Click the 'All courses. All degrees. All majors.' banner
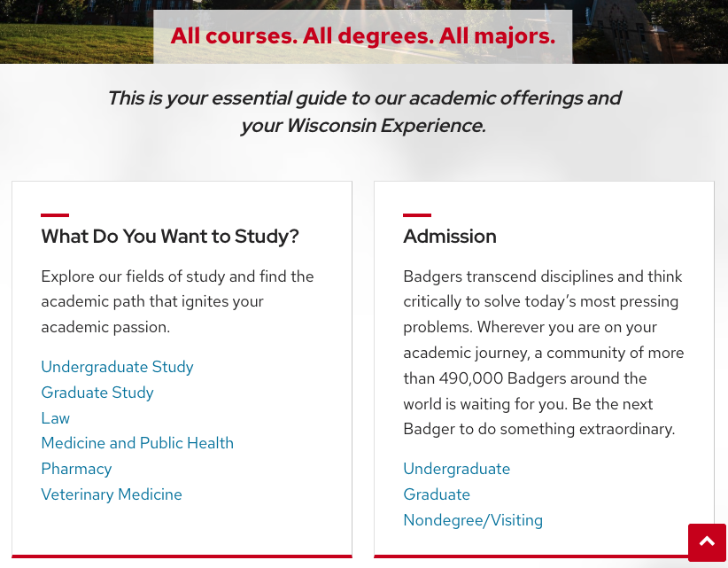728x568 pixels. pos(362,36)
